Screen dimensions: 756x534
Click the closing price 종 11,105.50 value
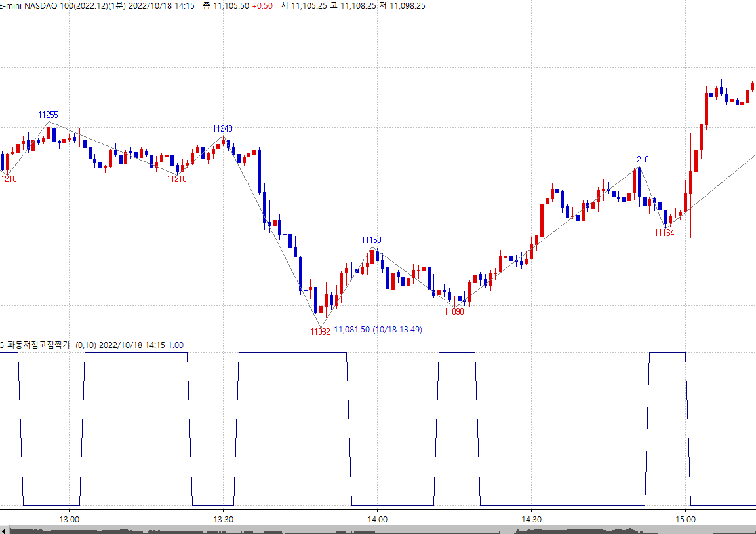[225, 5]
